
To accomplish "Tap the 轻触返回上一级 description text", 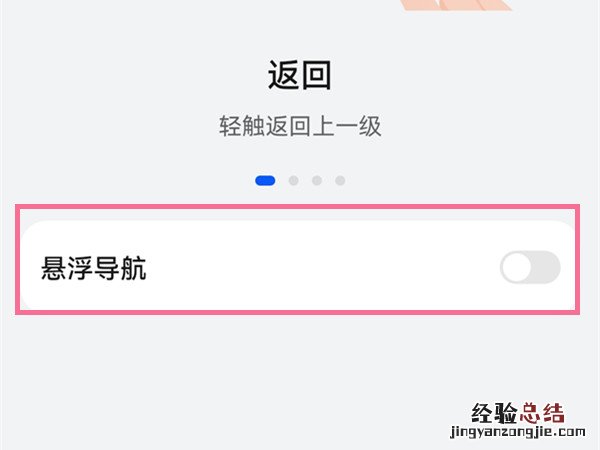I will click(x=300, y=127).
